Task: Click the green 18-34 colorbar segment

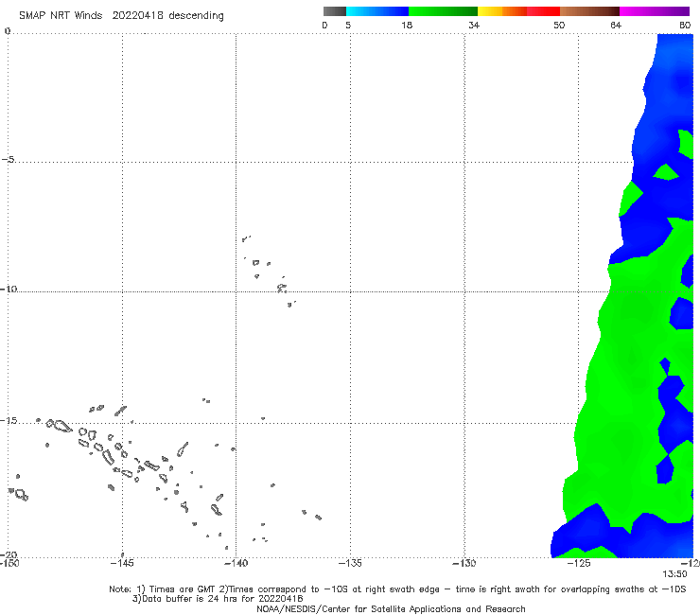Action: 443,11
